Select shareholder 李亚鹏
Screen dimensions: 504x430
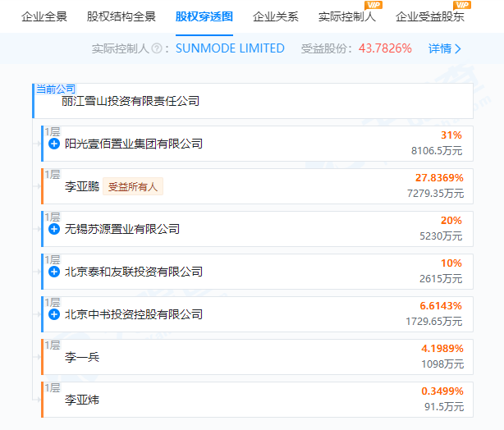[x=82, y=186]
